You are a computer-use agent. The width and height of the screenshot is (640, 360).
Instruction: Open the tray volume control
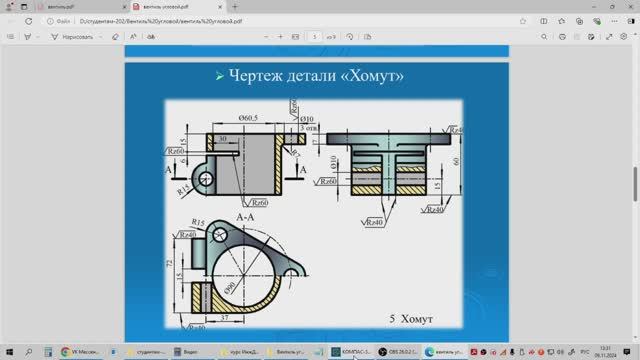coord(560,352)
